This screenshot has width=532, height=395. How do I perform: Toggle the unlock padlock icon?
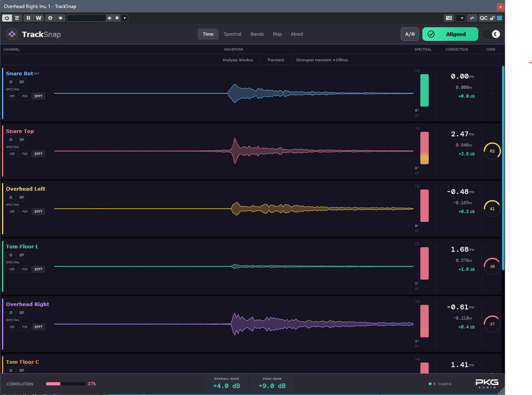492,18
